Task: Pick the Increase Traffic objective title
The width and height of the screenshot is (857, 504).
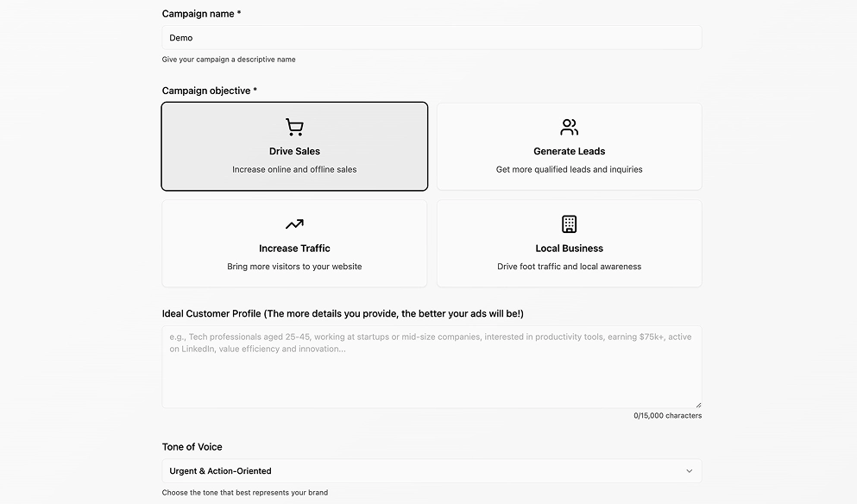Action: click(294, 249)
